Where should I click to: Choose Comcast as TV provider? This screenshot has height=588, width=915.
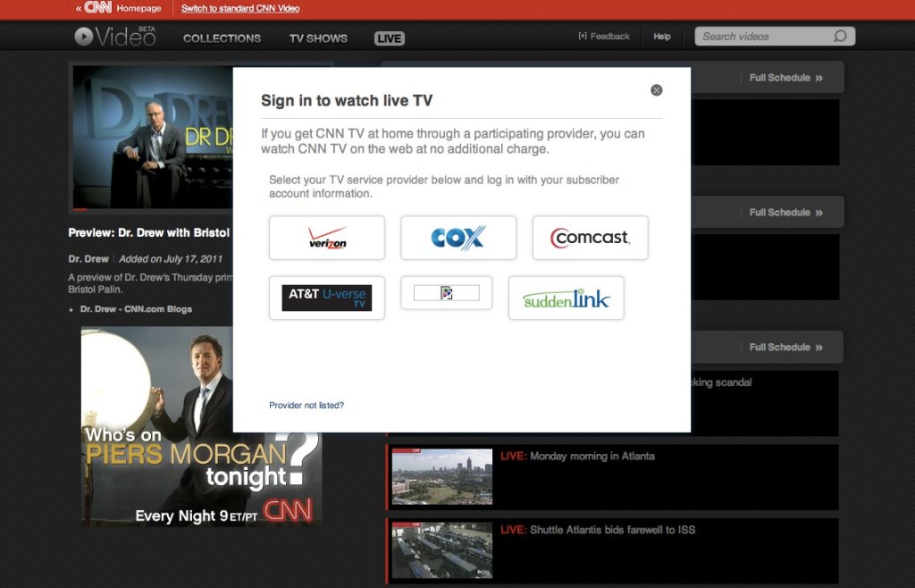coord(590,238)
